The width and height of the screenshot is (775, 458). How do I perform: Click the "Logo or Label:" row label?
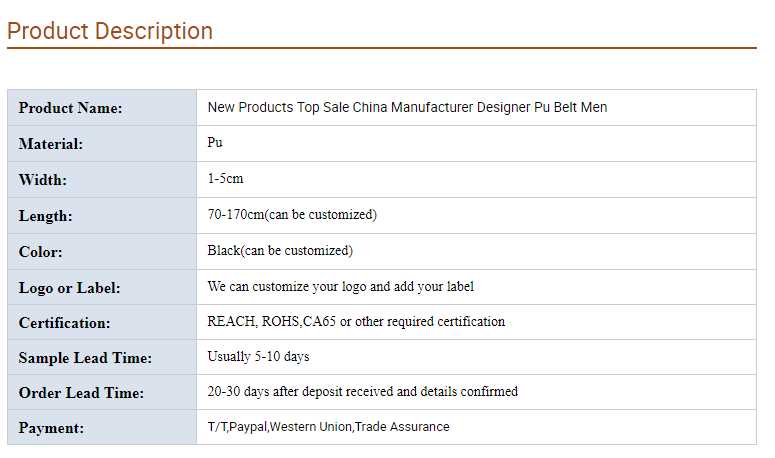pyautogui.click(x=69, y=288)
